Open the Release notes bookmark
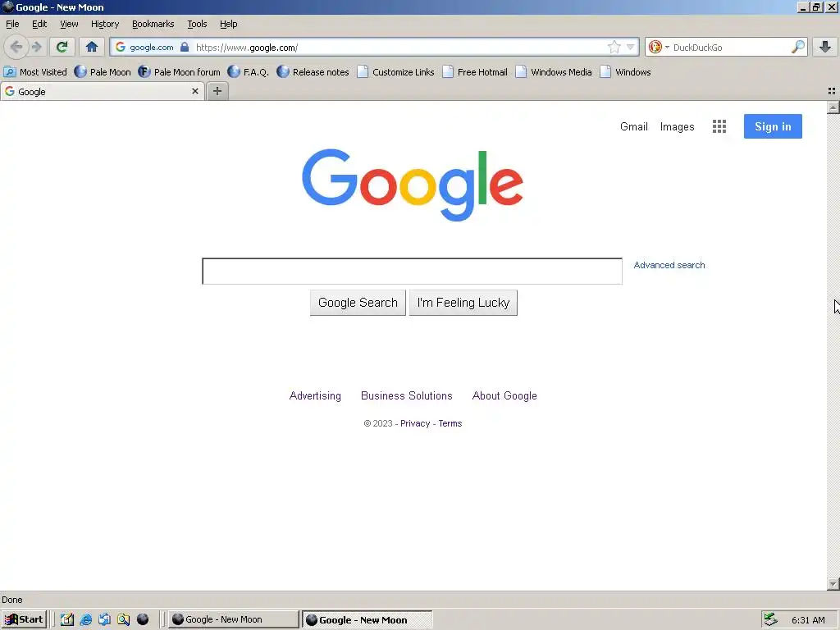Viewport: 840px width, 630px height. point(313,72)
